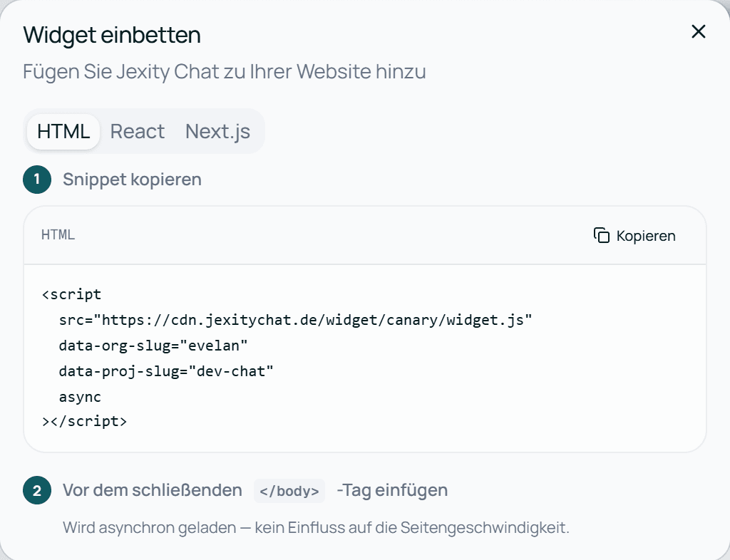
Task: Click the Kopieren button to copy the snippet
Action: pyautogui.click(x=634, y=236)
